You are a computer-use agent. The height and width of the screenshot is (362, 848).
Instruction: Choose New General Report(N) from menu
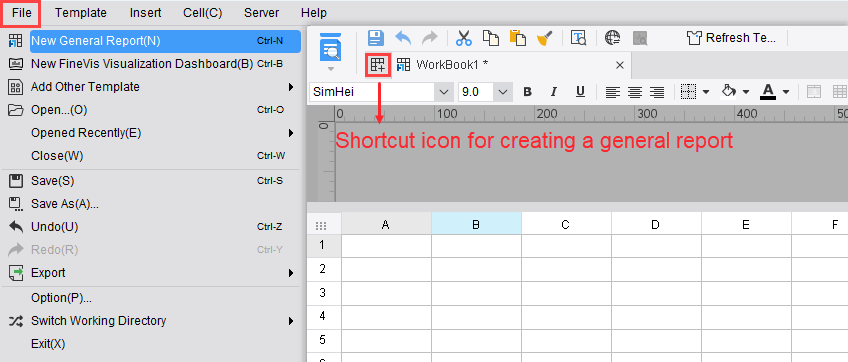pos(165,41)
